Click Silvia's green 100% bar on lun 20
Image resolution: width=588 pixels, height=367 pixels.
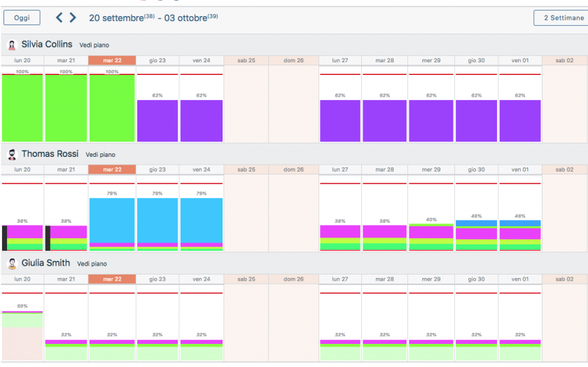[22, 109]
